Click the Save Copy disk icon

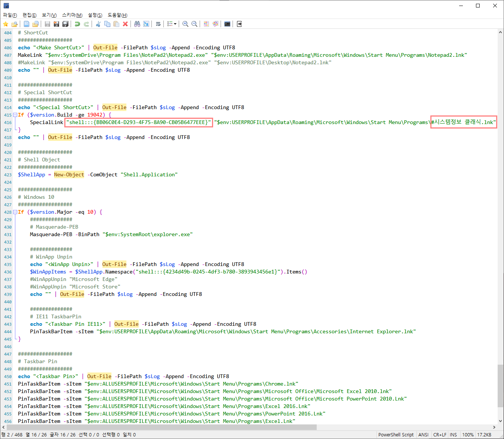pyautogui.click(x=65, y=24)
